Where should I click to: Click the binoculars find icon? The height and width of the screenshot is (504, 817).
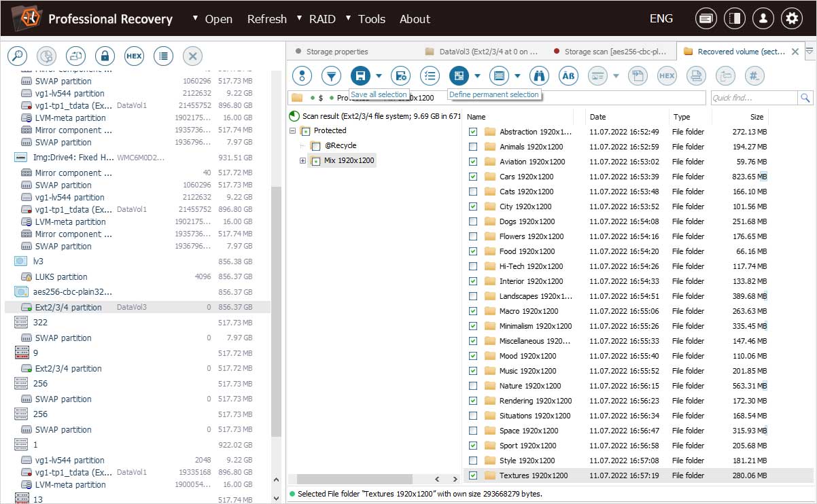coord(539,75)
